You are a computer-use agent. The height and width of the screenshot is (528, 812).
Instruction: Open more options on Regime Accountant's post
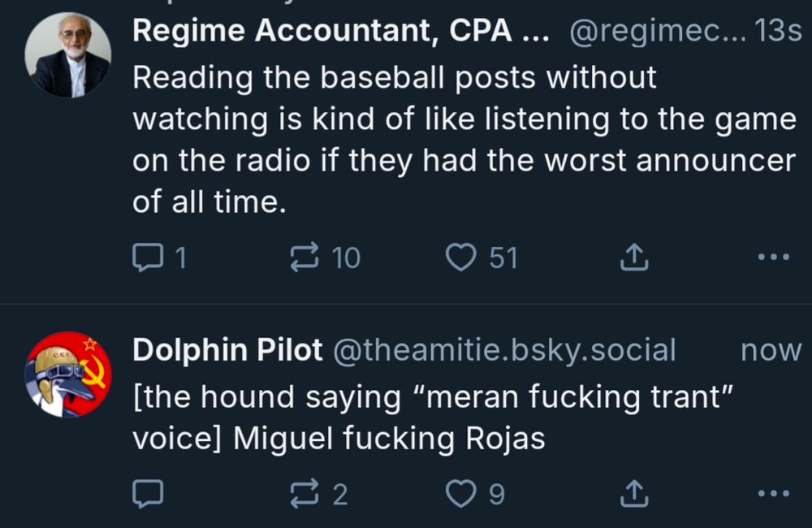[x=772, y=258]
